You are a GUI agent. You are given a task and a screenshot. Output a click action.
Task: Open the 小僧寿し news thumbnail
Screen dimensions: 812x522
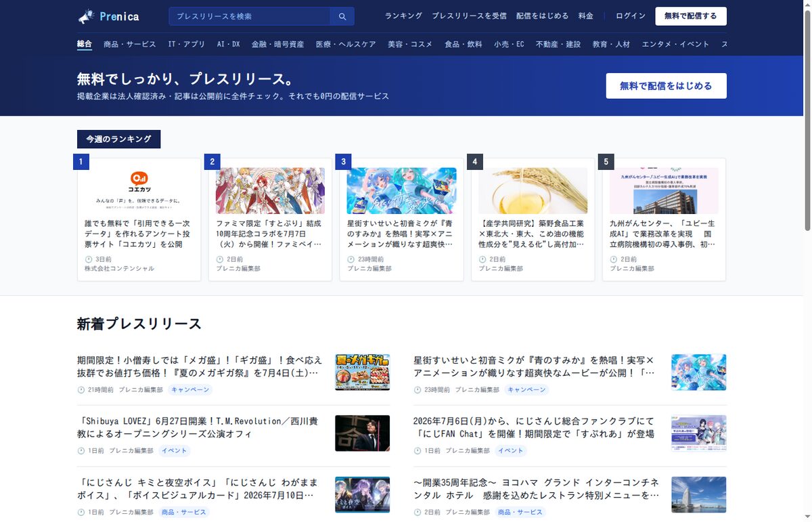click(362, 372)
